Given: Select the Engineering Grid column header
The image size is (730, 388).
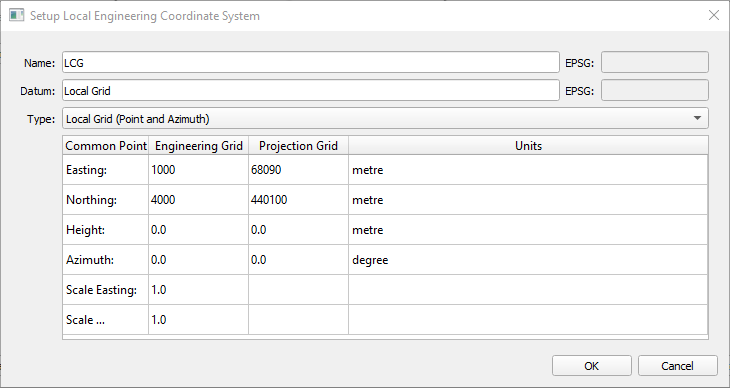Looking at the screenshot, I should click(x=198, y=146).
